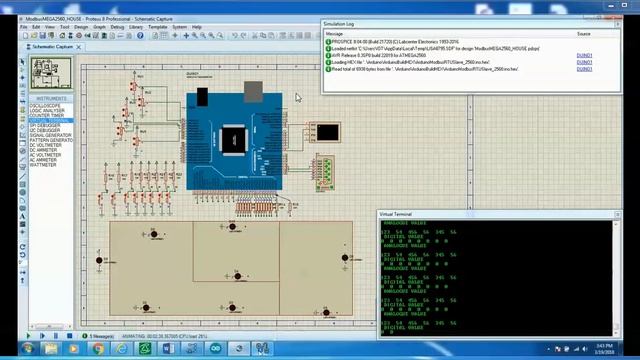Image resolution: width=640 pixels, height=360 pixels.
Task: Open the Edit menu
Action: [x=36, y=27]
